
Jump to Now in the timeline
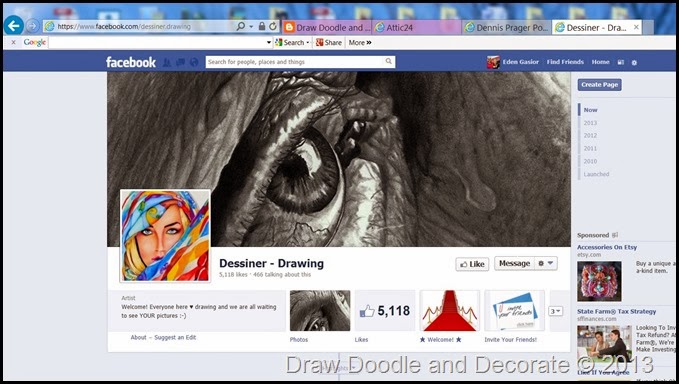pyautogui.click(x=590, y=110)
